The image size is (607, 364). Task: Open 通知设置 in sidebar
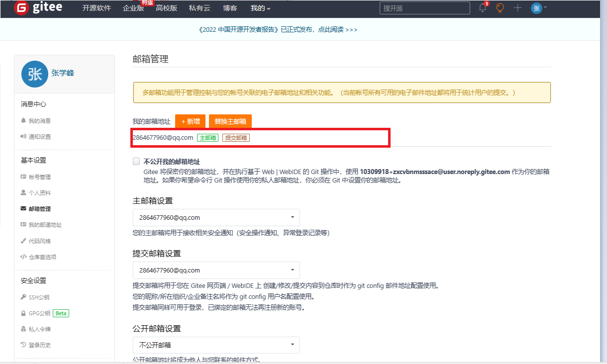click(39, 137)
